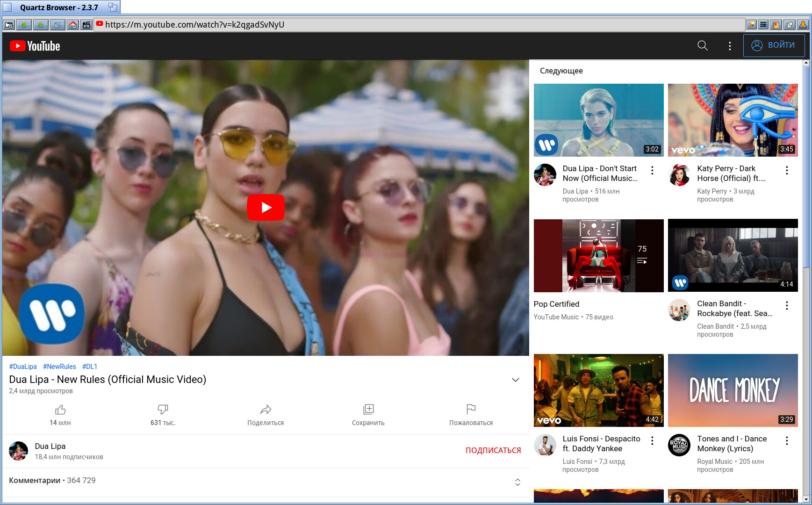Image resolution: width=812 pixels, height=505 pixels.
Task: Click the page vertical scrollbar thumb
Action: [x=806, y=166]
